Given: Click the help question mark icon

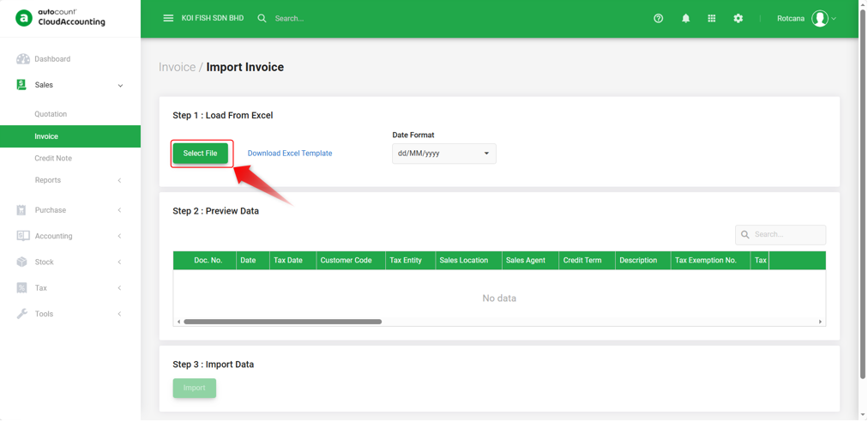Looking at the screenshot, I should pyautogui.click(x=658, y=18).
